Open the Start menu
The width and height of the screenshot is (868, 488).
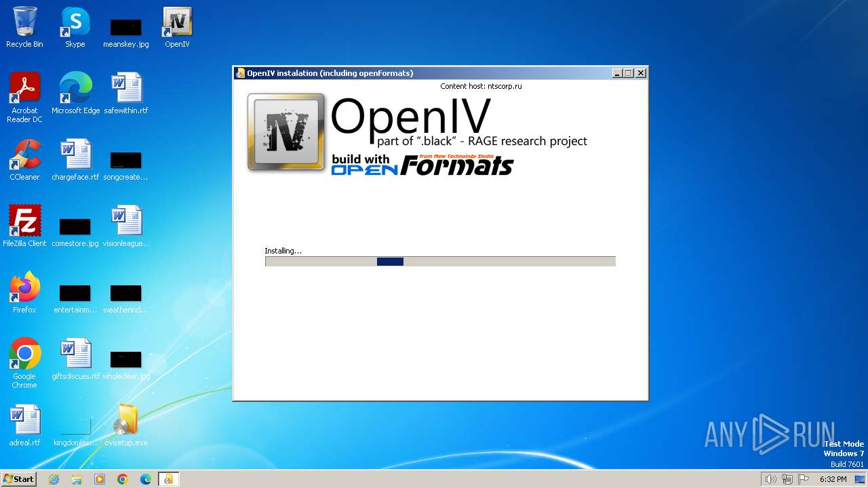click(19, 479)
